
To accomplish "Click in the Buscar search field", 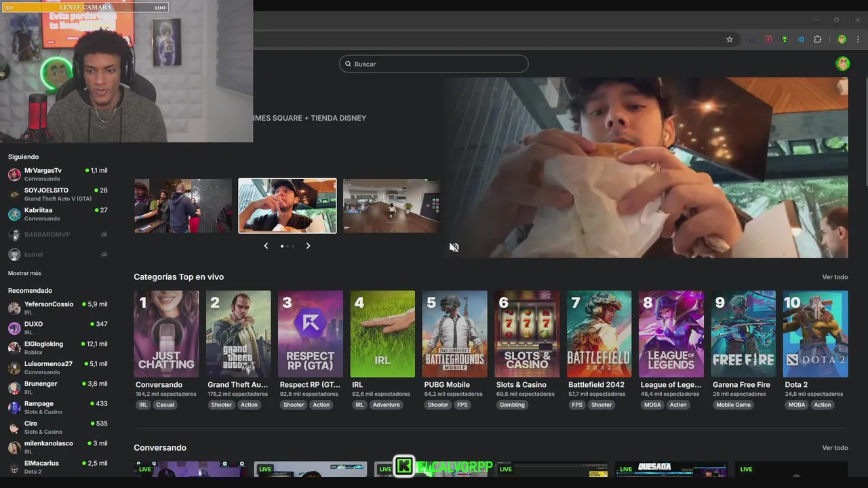I will 434,64.
